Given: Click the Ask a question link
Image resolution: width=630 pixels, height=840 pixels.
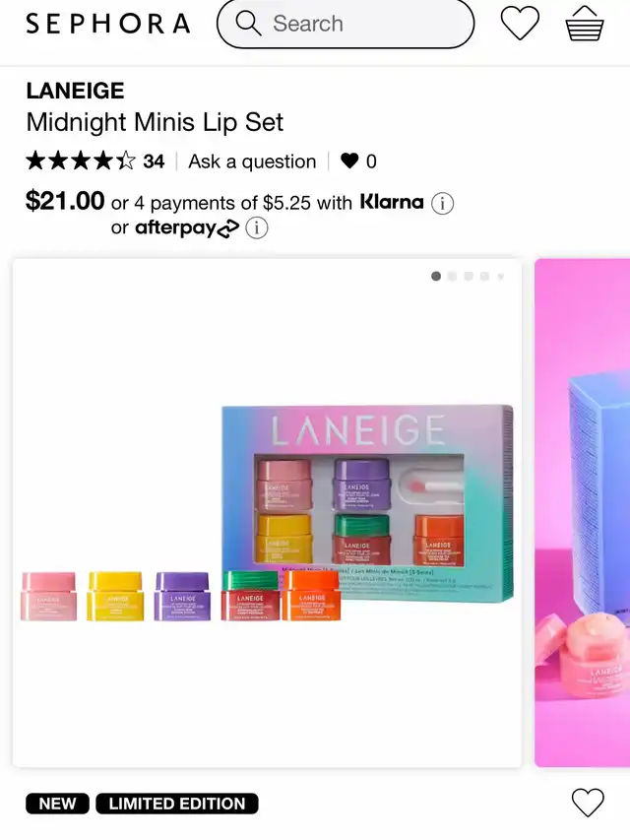Looking at the screenshot, I should (252, 162).
